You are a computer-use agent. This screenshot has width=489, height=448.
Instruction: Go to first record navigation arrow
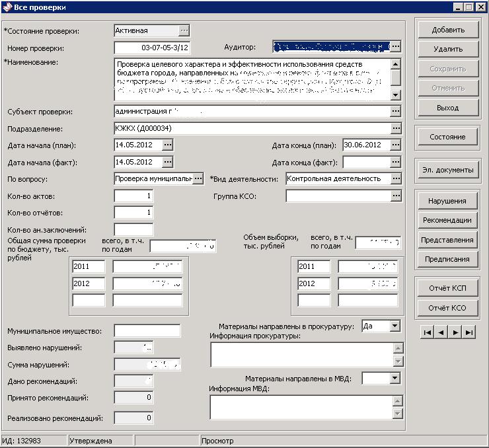pos(428,332)
